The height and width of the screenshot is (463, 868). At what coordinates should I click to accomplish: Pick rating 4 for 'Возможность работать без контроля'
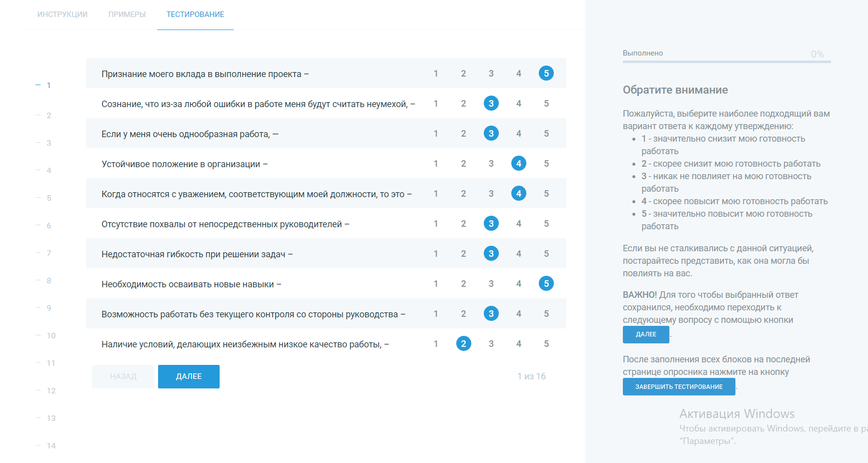519,314
